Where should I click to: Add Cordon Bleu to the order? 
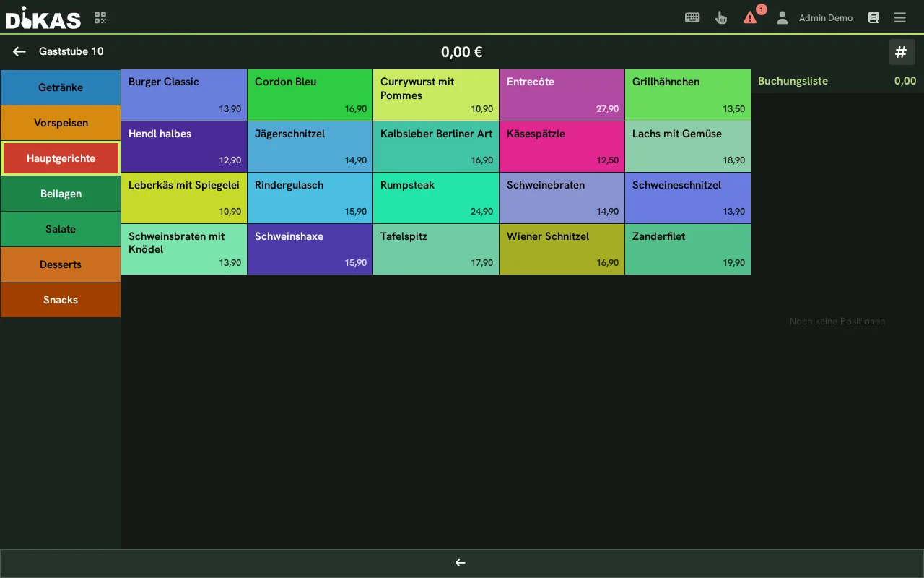click(x=310, y=95)
